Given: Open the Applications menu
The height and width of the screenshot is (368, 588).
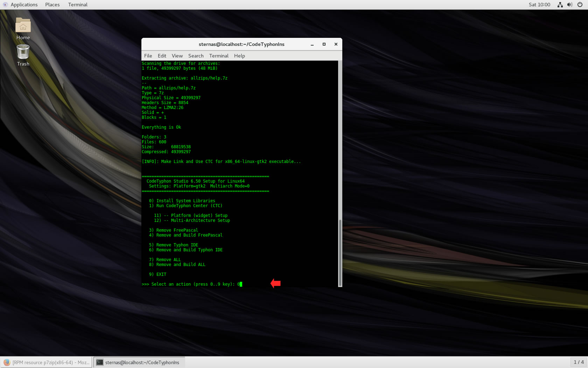Looking at the screenshot, I should pyautogui.click(x=24, y=5).
